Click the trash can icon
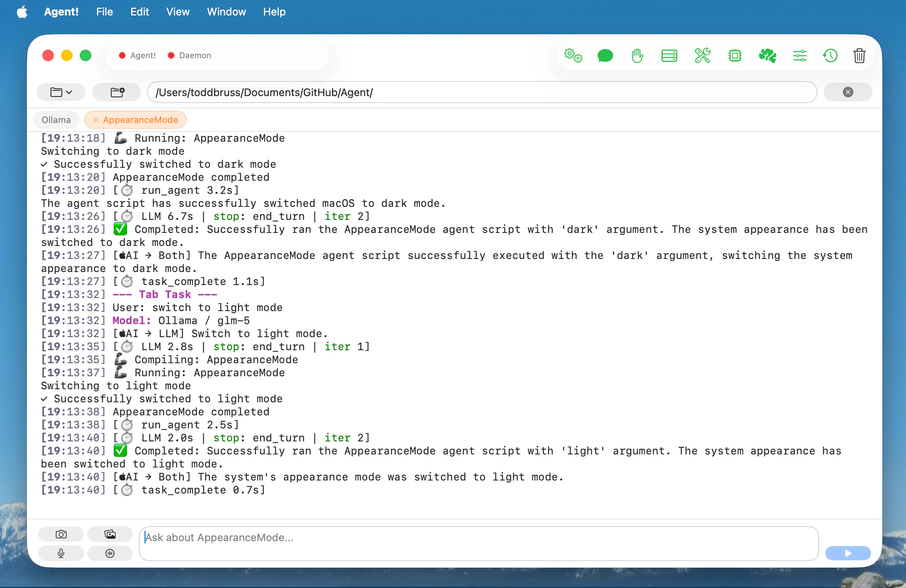 point(860,55)
